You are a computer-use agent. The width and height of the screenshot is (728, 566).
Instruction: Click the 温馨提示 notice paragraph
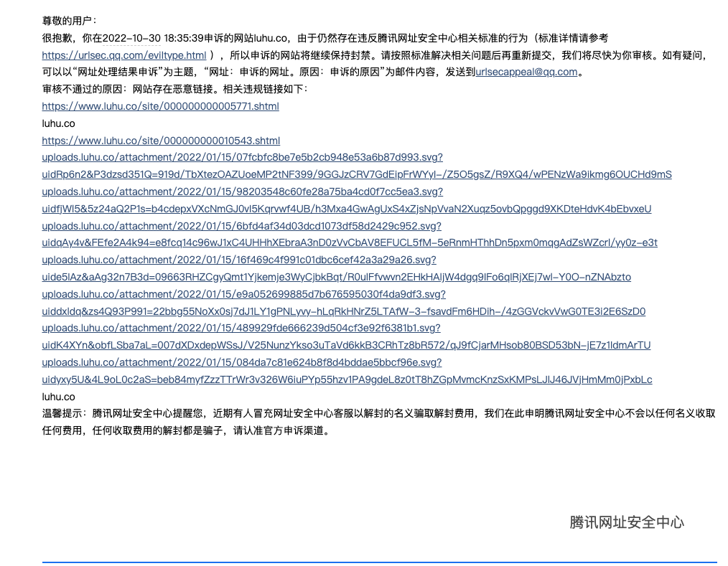(x=379, y=423)
